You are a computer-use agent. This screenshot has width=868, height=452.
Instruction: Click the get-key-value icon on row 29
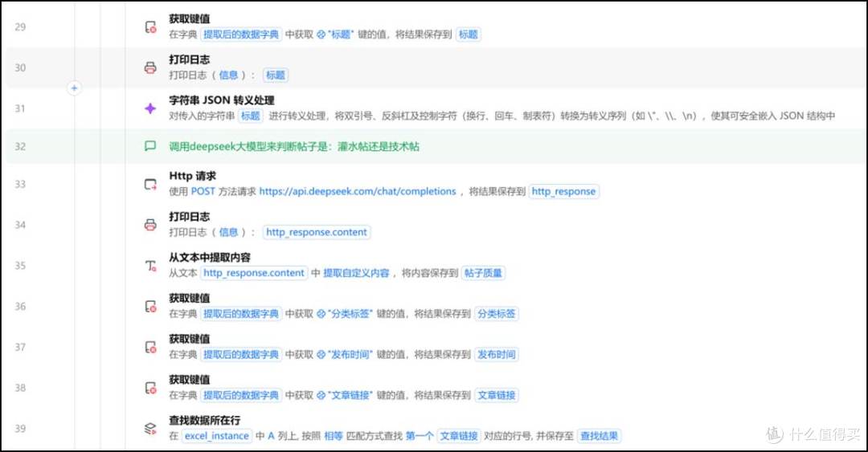click(150, 27)
